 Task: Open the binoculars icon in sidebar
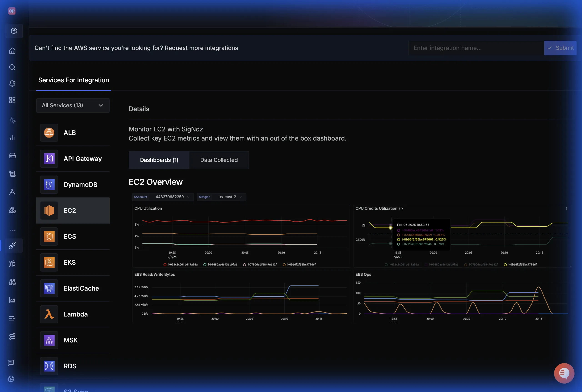(12, 282)
